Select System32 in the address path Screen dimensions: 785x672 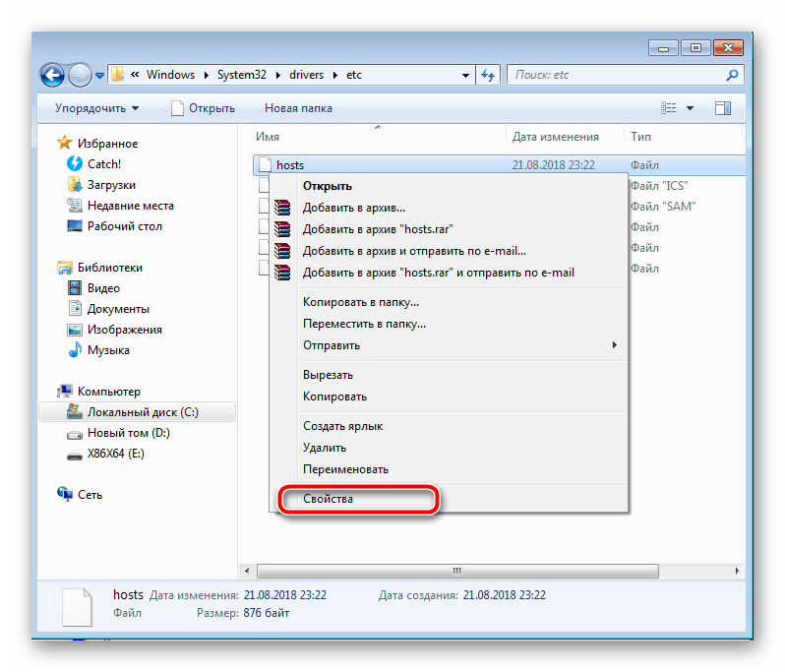click(x=241, y=75)
